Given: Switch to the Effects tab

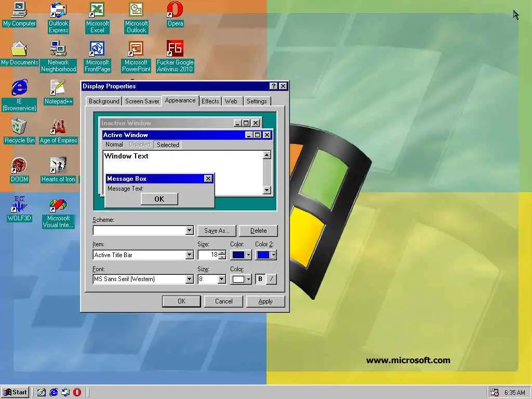Looking at the screenshot, I should pos(210,101).
